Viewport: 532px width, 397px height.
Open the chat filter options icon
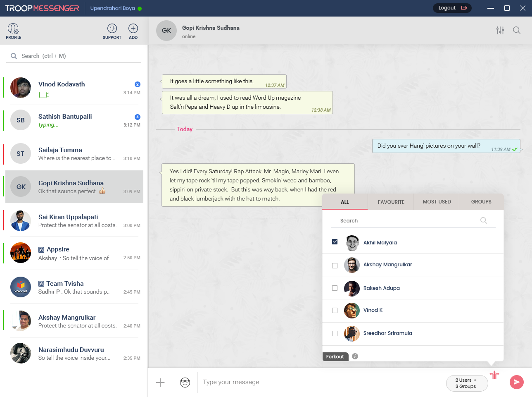[500, 30]
